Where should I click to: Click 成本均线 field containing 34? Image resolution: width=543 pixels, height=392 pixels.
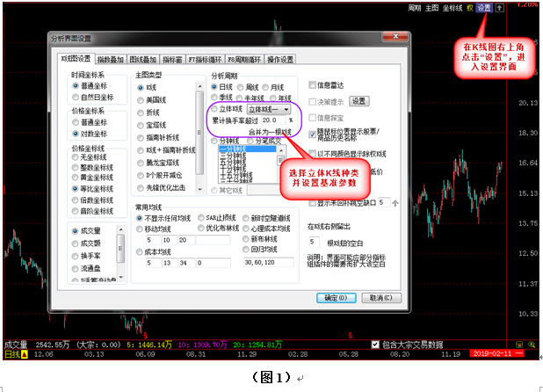[186, 263]
